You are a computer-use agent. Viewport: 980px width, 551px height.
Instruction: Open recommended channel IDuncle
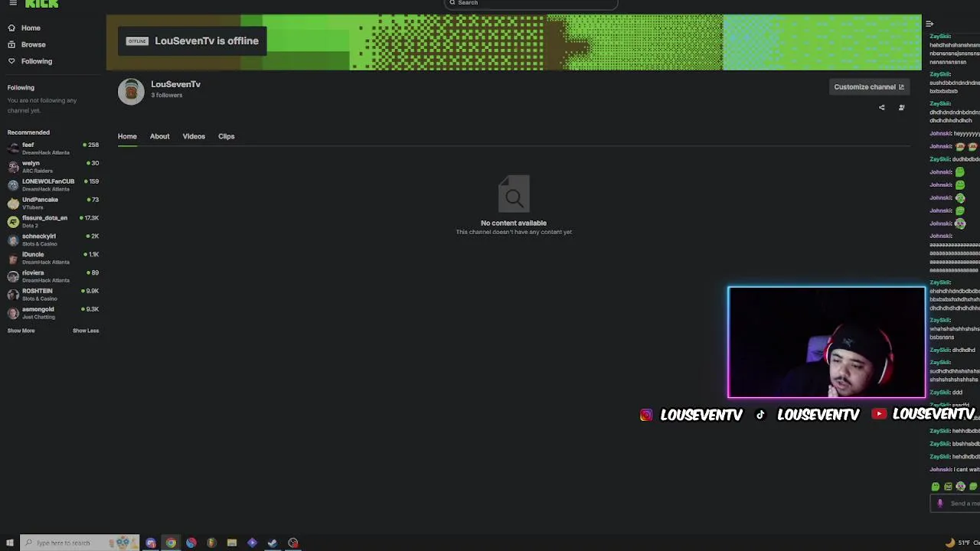click(53, 258)
